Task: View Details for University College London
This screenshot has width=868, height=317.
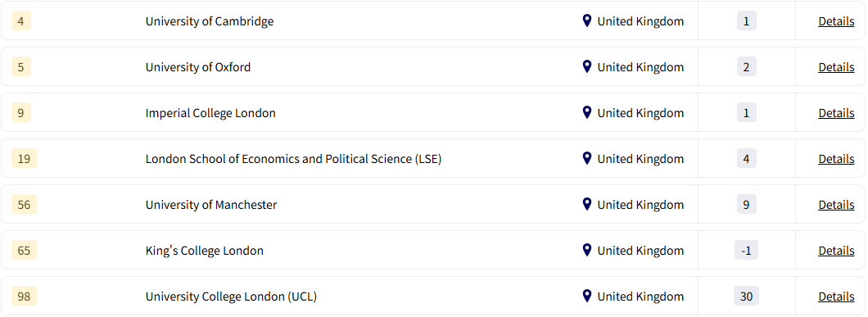Action: (836, 297)
